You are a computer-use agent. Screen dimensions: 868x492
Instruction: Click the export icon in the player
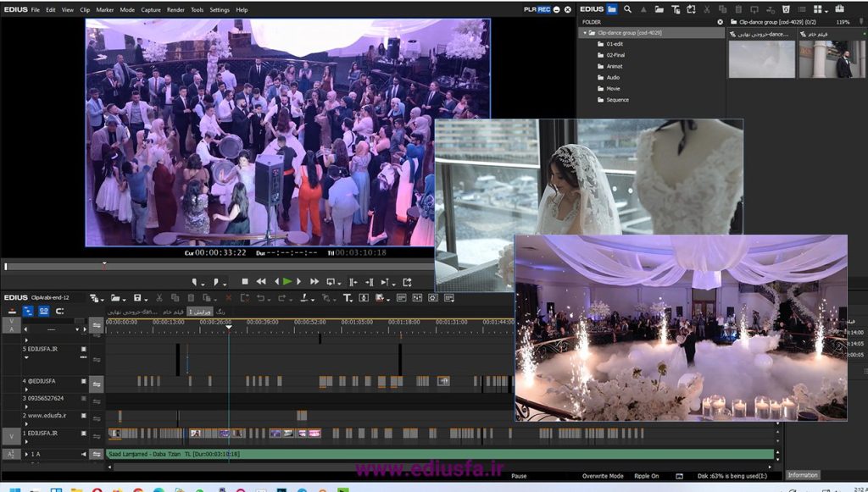pos(407,282)
